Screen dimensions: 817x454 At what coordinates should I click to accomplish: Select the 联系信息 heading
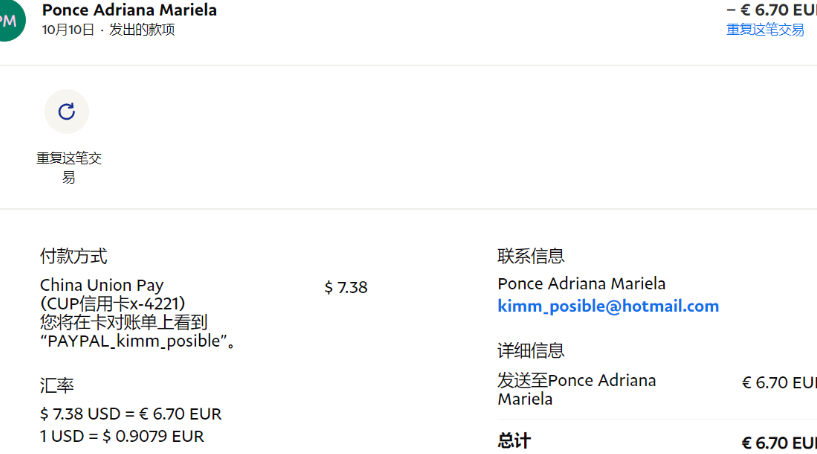[x=531, y=256]
